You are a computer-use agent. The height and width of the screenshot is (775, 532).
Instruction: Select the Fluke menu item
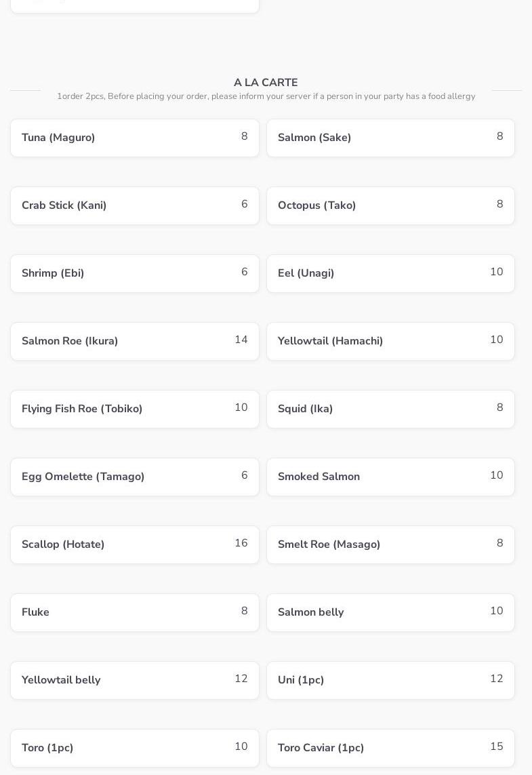(134, 612)
